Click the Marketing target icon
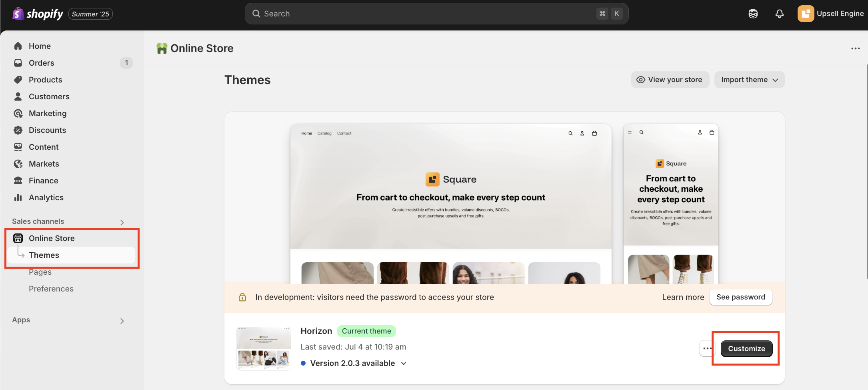The width and height of the screenshot is (868, 390). (18, 113)
